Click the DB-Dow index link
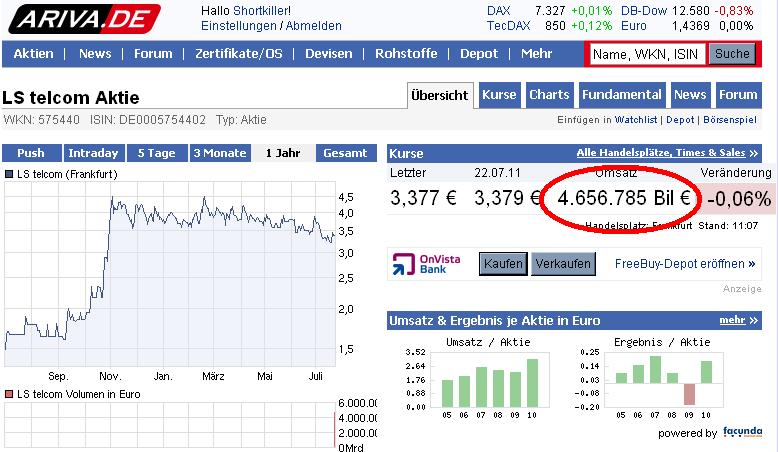 pos(644,10)
